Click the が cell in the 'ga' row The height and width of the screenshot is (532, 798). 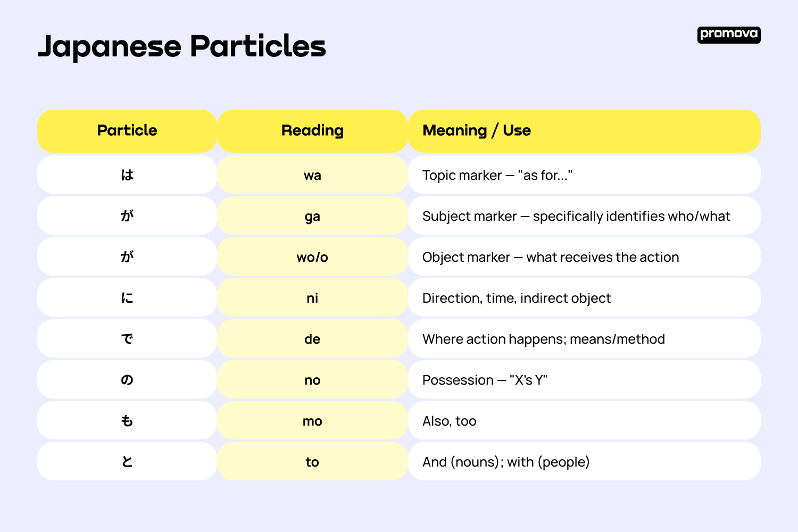[x=127, y=215]
